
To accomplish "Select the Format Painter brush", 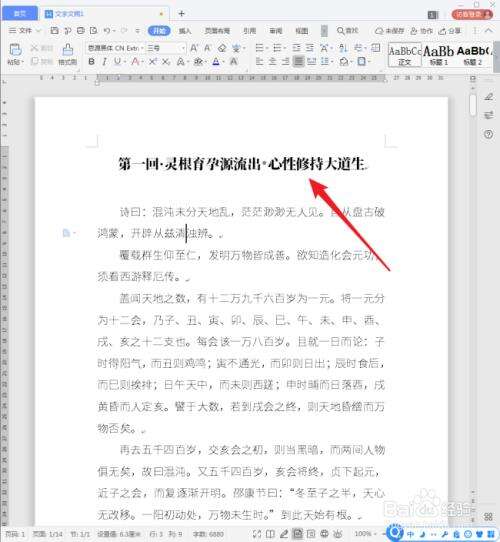I will coord(67,50).
